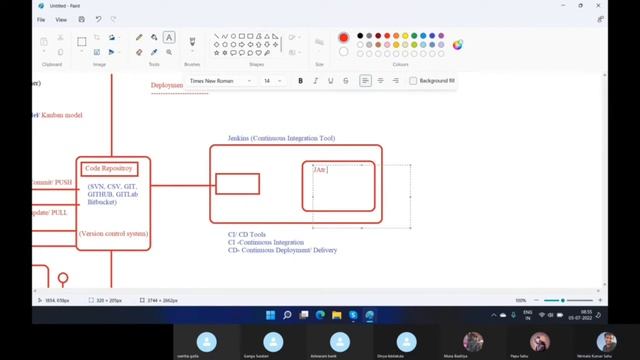Screen dimensions: 640x360
Task: Enable the Background fill checkbox
Action: [413, 81]
